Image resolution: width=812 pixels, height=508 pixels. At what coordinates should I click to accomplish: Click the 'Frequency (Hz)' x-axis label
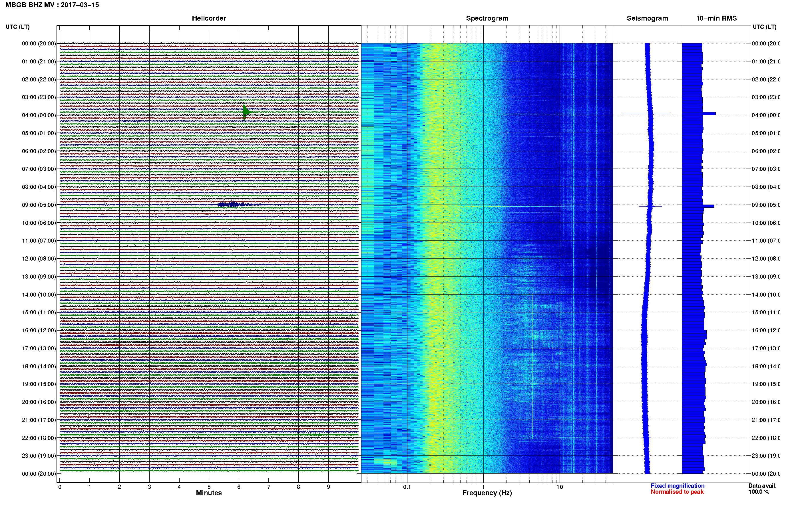487,493
